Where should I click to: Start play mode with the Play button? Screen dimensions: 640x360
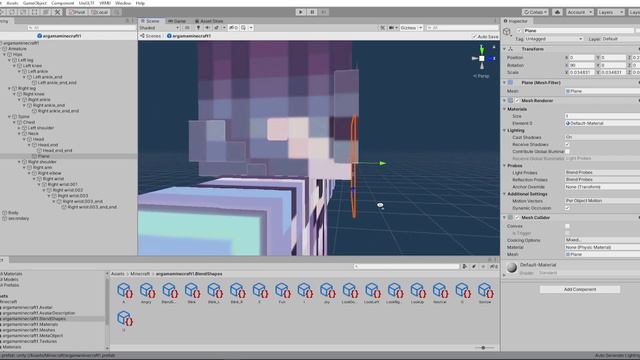coord(301,12)
